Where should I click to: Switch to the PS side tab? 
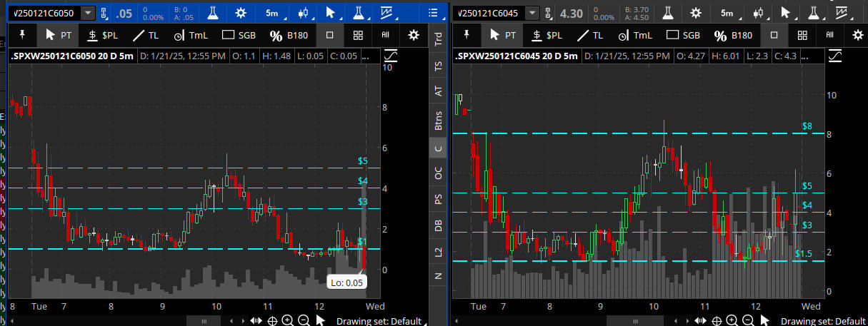click(438, 199)
